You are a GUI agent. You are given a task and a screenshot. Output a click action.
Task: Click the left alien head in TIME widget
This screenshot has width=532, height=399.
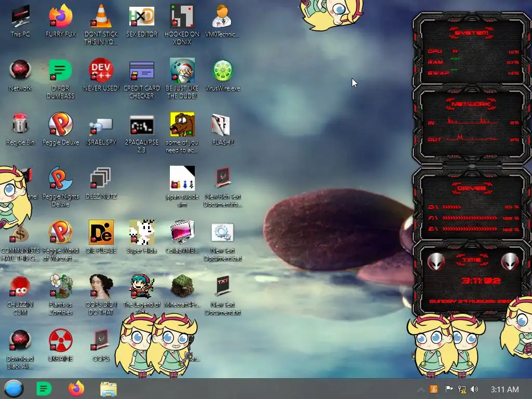point(436,262)
